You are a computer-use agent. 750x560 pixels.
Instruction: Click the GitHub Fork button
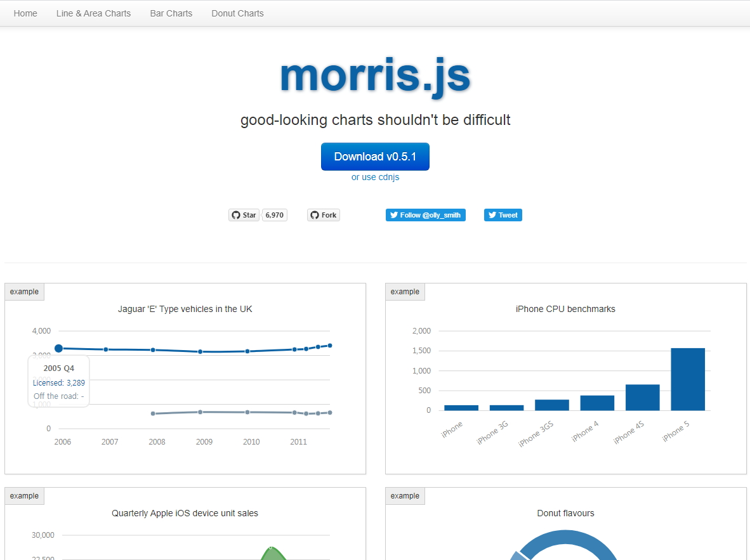(324, 215)
